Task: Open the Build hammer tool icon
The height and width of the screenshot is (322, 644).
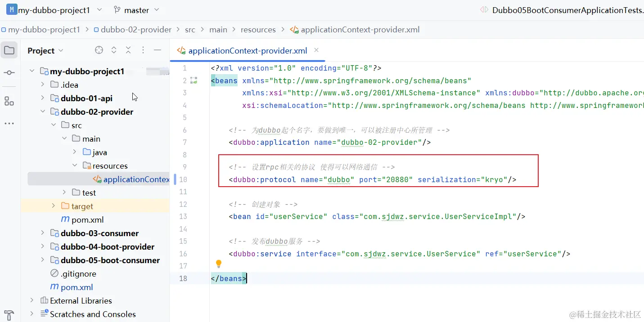Action: (9, 315)
